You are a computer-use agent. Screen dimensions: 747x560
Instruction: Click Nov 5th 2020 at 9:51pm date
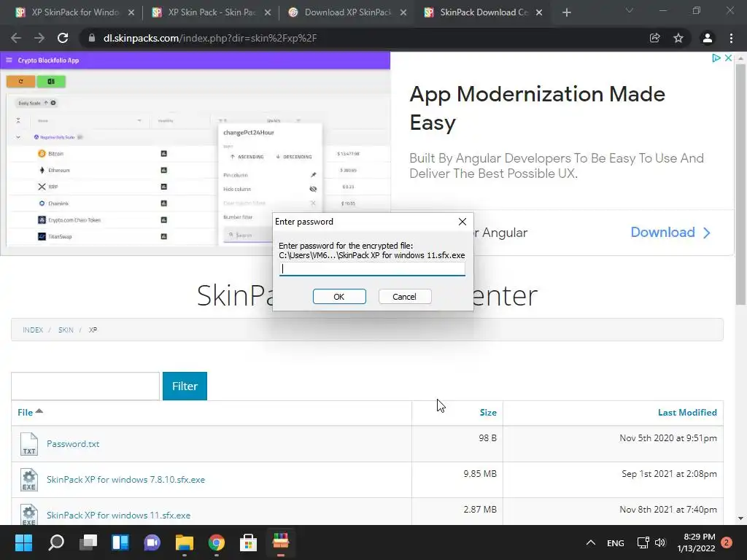[668, 438]
